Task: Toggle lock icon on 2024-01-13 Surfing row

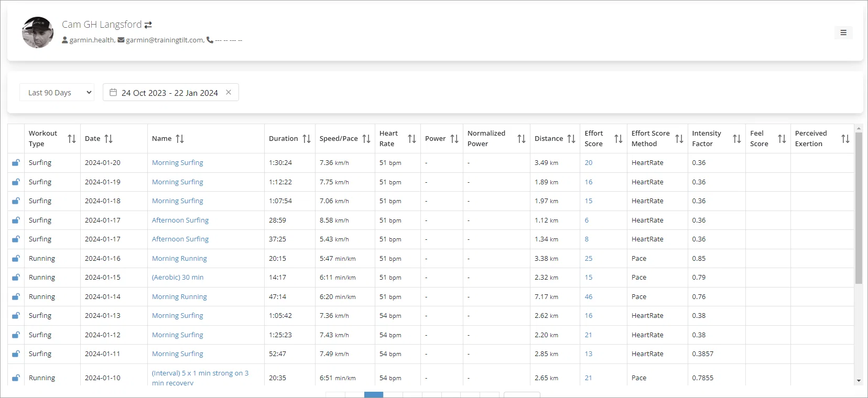Action: coord(16,316)
